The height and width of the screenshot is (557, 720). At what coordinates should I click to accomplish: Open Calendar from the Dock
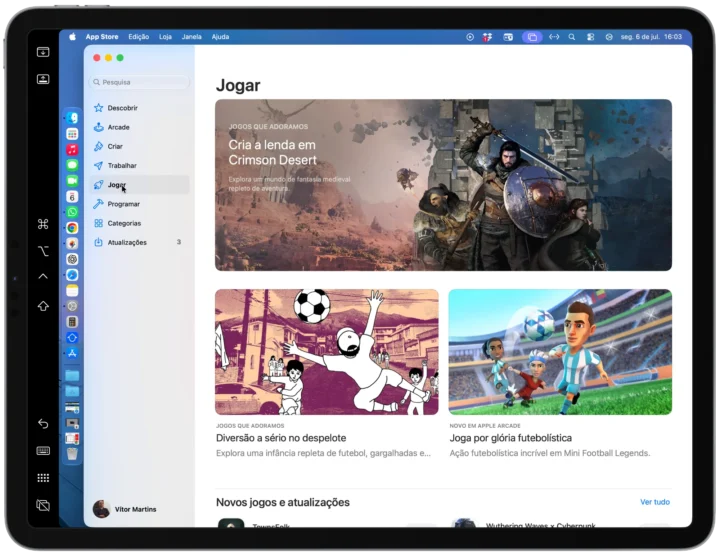(72, 197)
